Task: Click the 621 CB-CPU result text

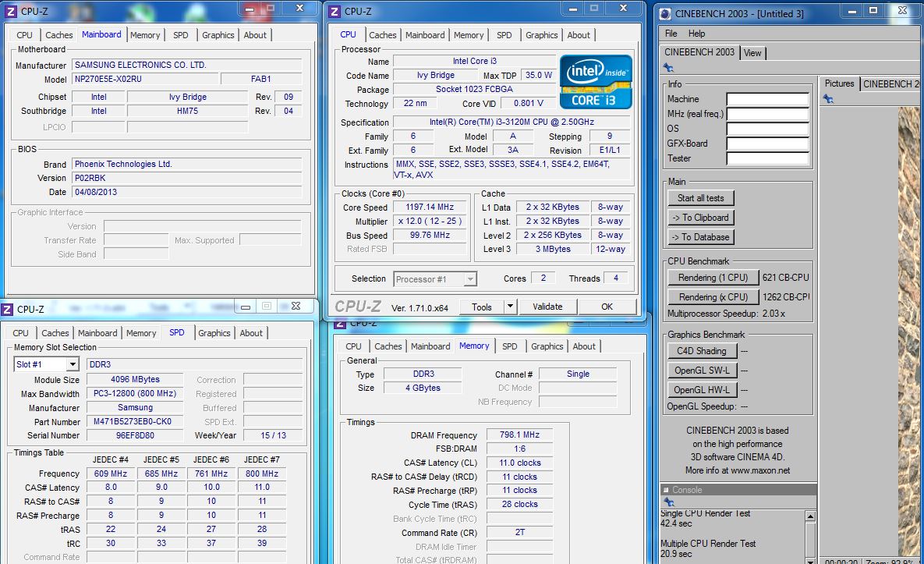Action: point(785,278)
